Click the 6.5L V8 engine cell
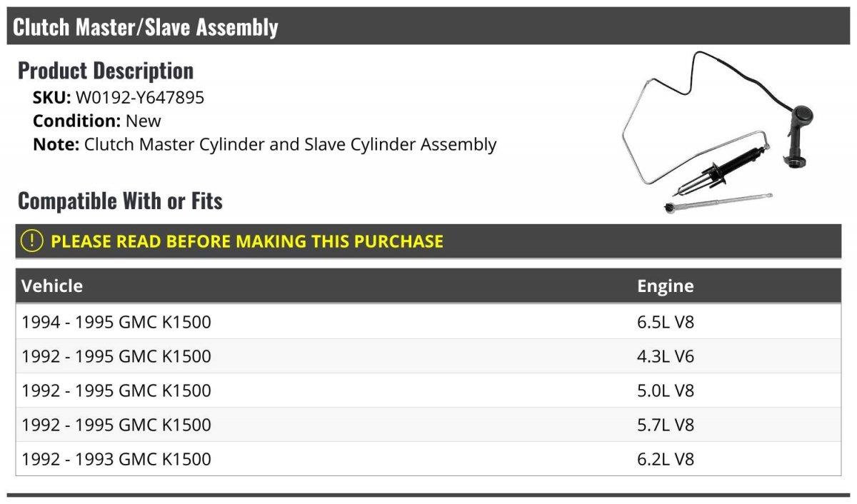Screen dimensions: 857x504 coord(665,322)
